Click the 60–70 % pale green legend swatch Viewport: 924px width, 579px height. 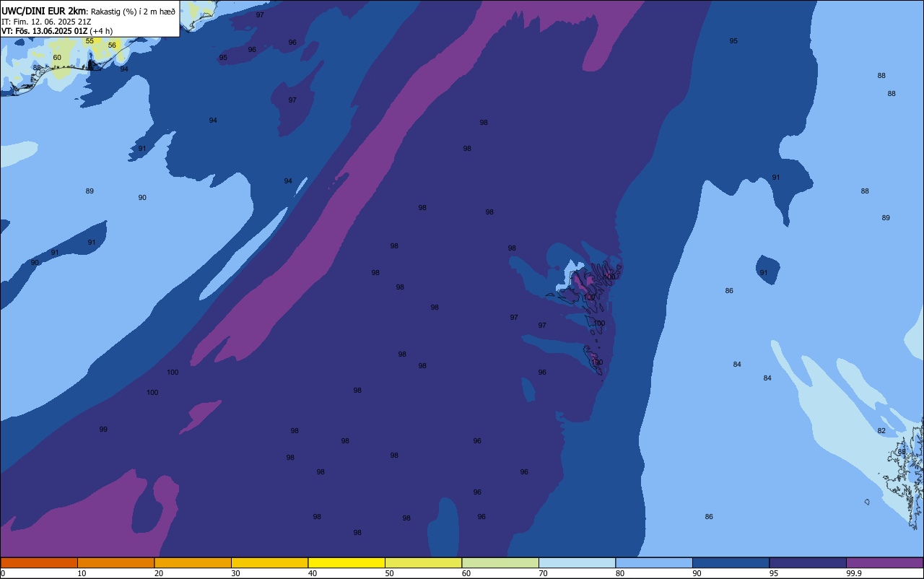pyautogui.click(x=500, y=562)
